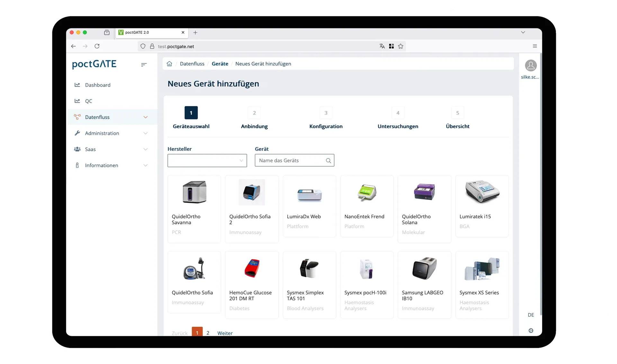Screen dimensions: 617x364
Task: Open the browser hamburger menu
Action: (x=535, y=46)
